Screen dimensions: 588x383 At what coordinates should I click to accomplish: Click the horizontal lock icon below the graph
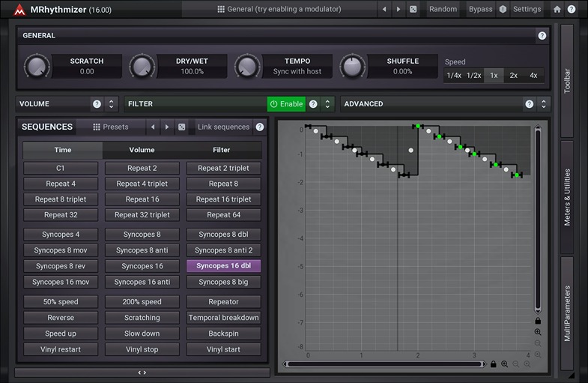coord(493,364)
